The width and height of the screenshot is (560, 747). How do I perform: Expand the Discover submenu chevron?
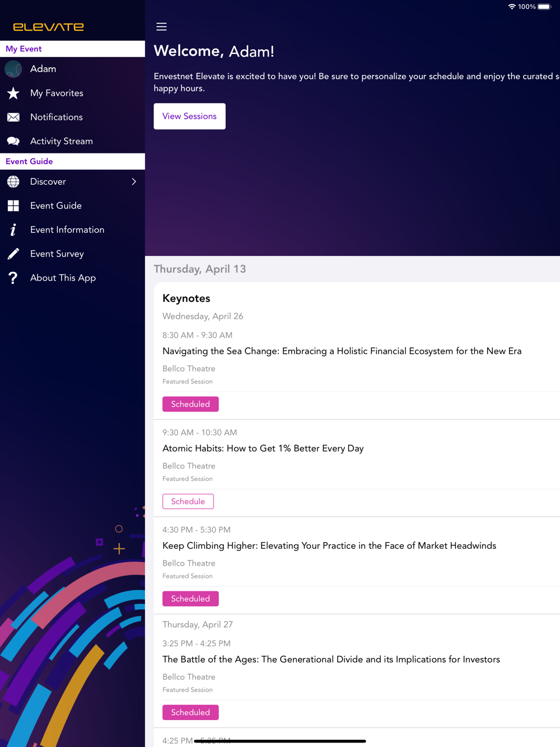134,181
